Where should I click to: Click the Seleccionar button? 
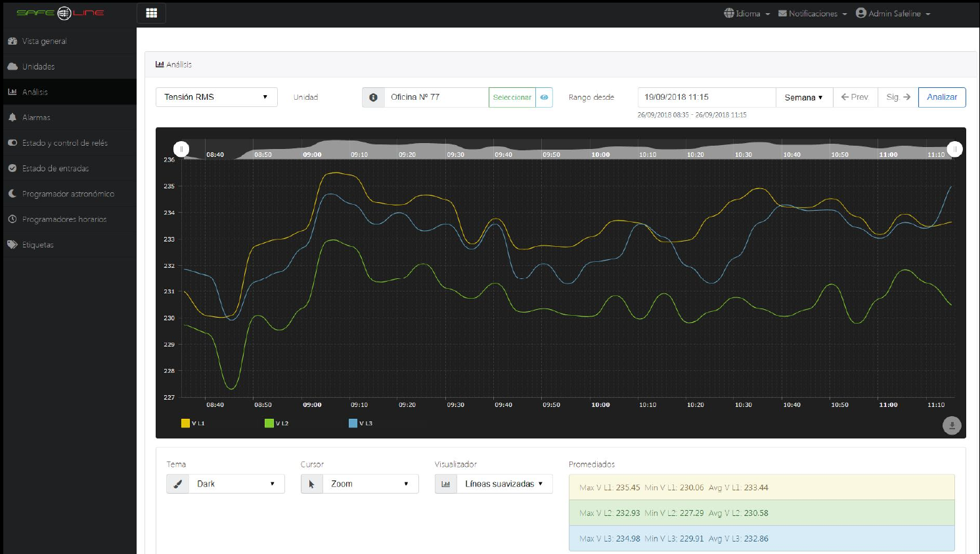click(512, 97)
